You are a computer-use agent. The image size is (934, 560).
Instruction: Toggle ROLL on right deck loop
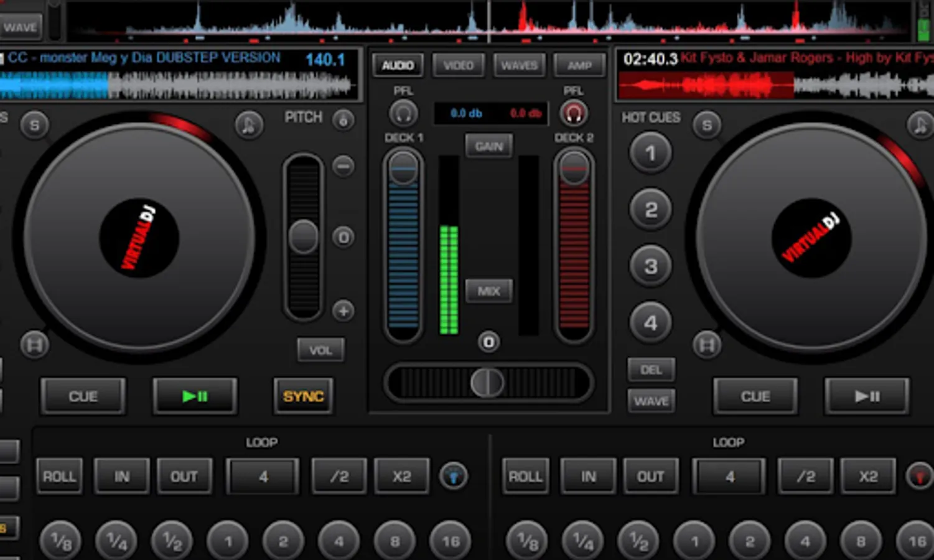pos(526,477)
